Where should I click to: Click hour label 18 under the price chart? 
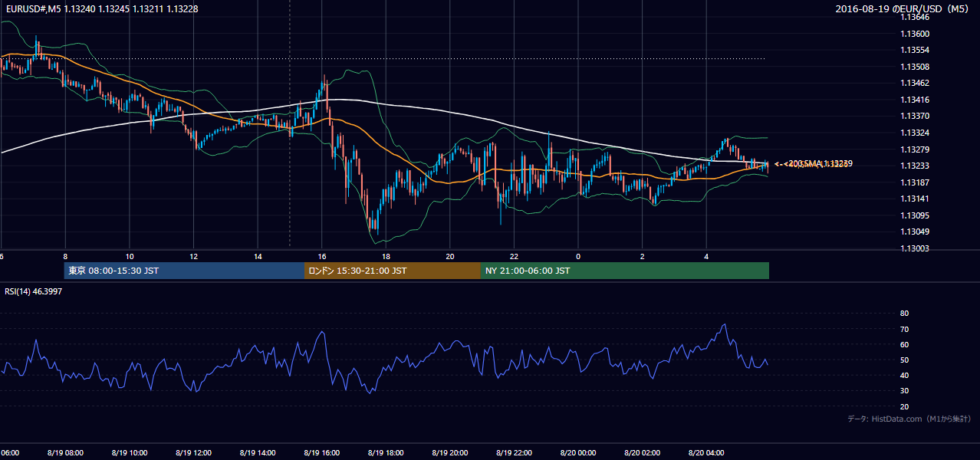386,257
